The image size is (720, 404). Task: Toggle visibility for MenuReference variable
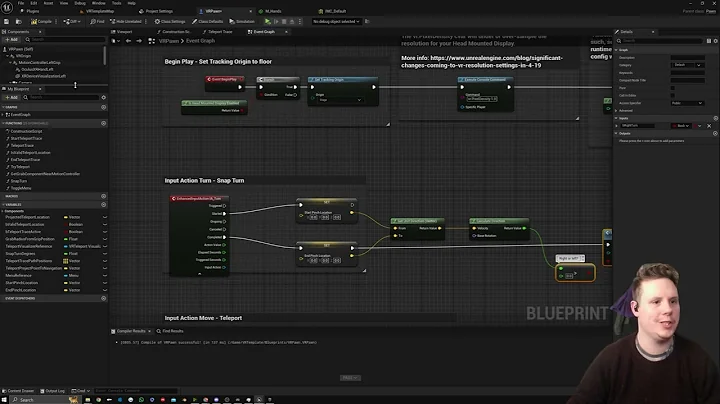pos(105,275)
